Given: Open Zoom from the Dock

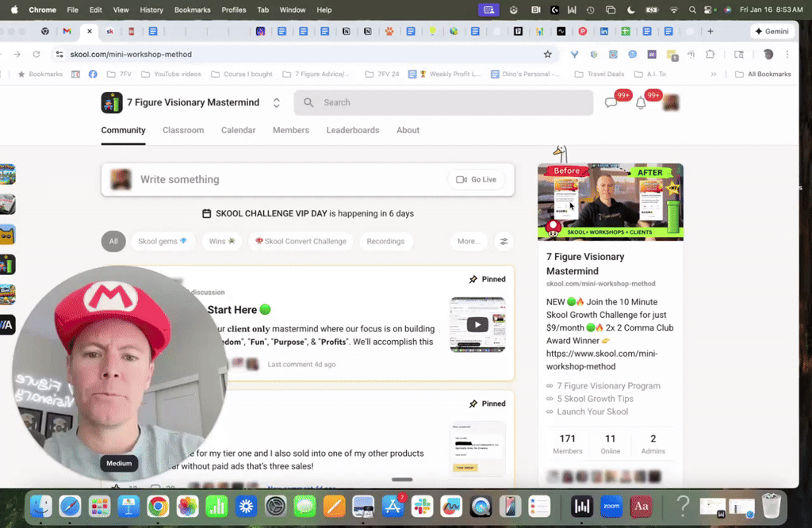Looking at the screenshot, I should [x=611, y=507].
